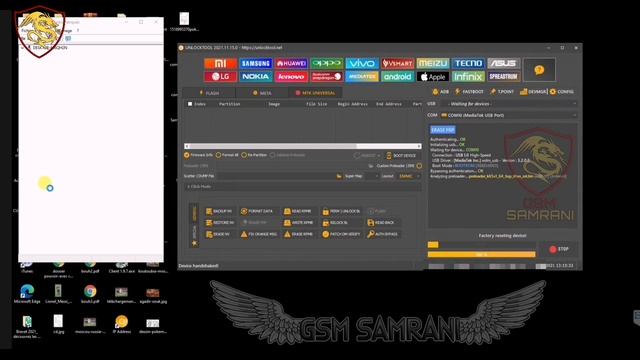Select the Apple brand logo

tap(433, 76)
